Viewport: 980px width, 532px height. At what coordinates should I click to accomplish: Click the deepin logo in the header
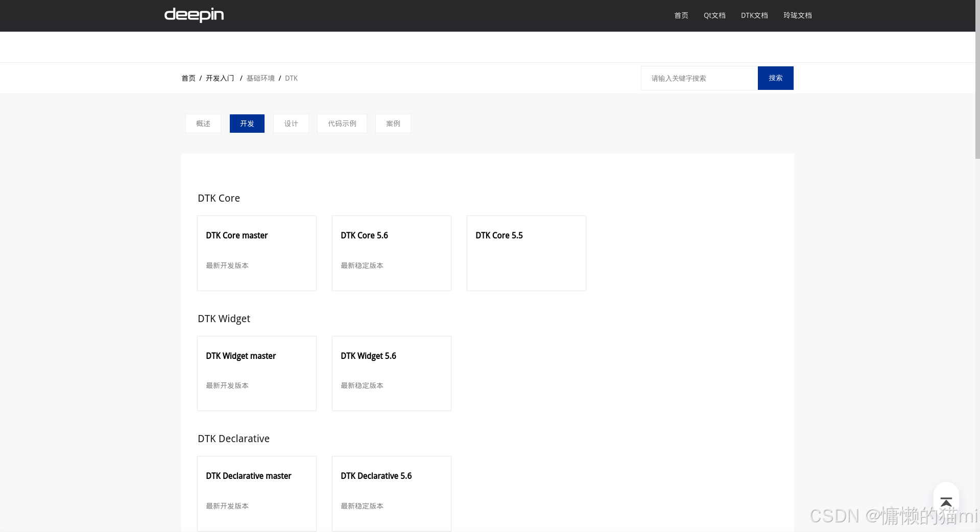(194, 15)
